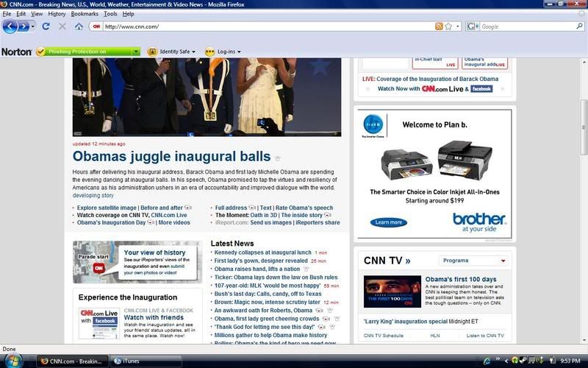Click the scrollbar down arrow
Image resolution: width=588 pixels, height=368 pixels.
(x=584, y=340)
